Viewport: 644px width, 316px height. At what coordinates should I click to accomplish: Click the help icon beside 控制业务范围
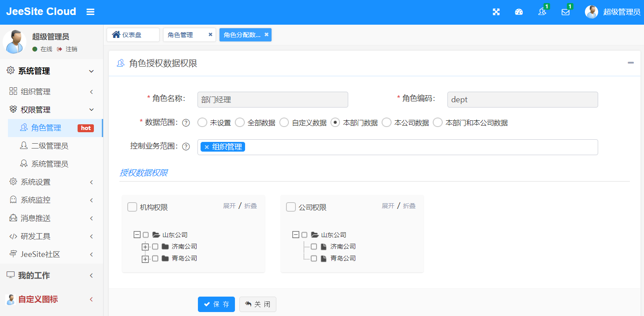(x=186, y=146)
